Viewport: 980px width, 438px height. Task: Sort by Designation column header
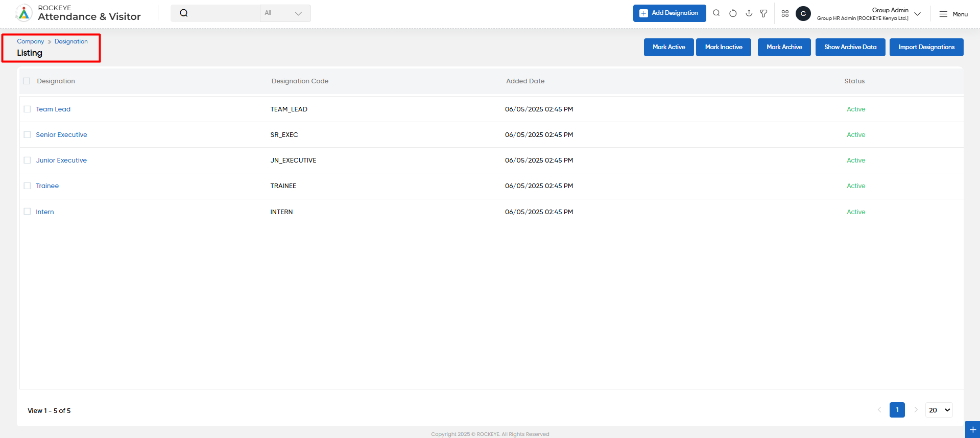point(56,81)
